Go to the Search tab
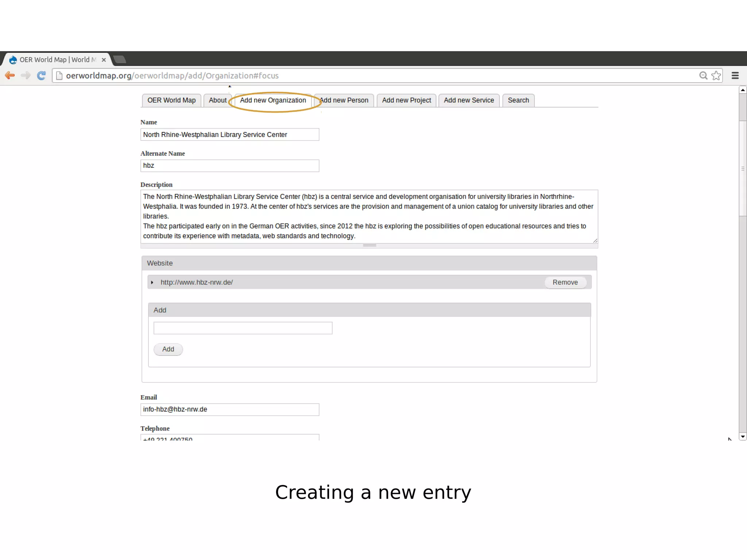The height and width of the screenshot is (560, 747). pyautogui.click(x=518, y=100)
